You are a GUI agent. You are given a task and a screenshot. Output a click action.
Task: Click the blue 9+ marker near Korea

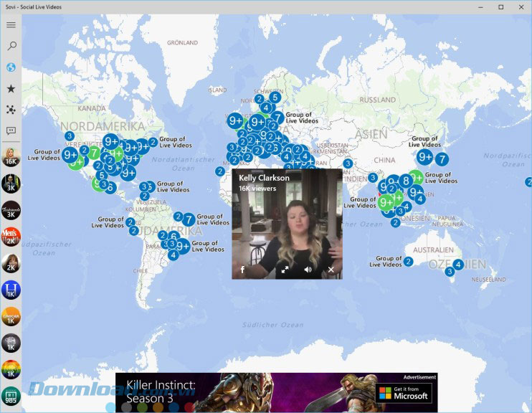click(x=424, y=157)
